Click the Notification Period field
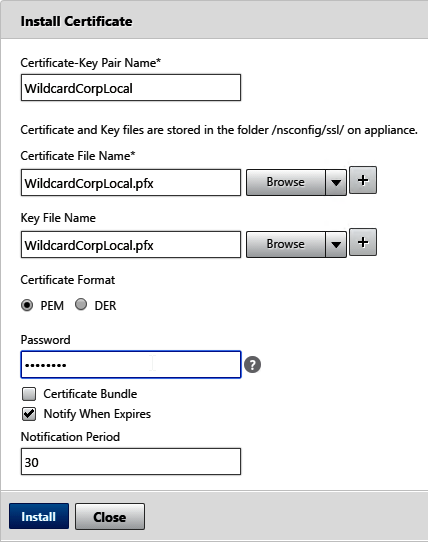This screenshot has width=428, height=542. [x=131, y=461]
